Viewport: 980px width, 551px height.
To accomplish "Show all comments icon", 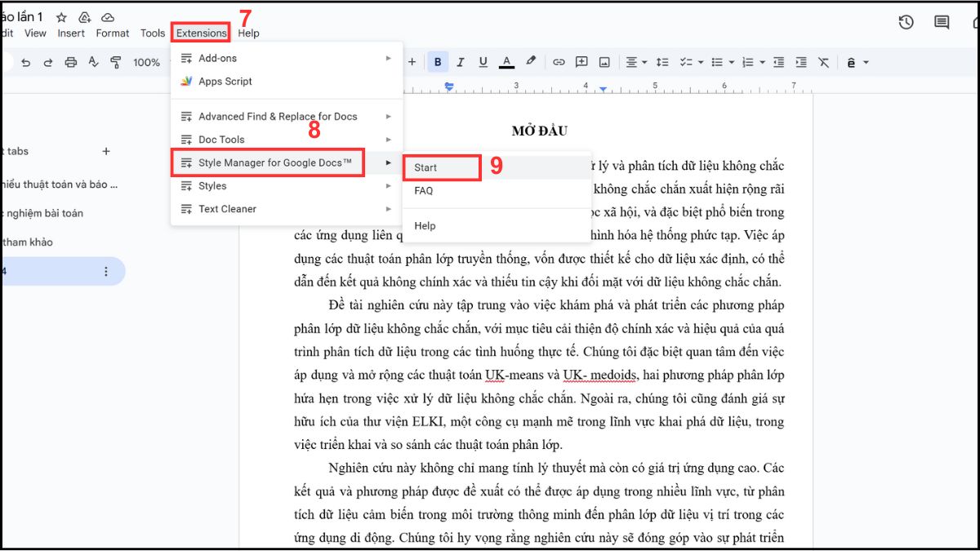I will (942, 23).
